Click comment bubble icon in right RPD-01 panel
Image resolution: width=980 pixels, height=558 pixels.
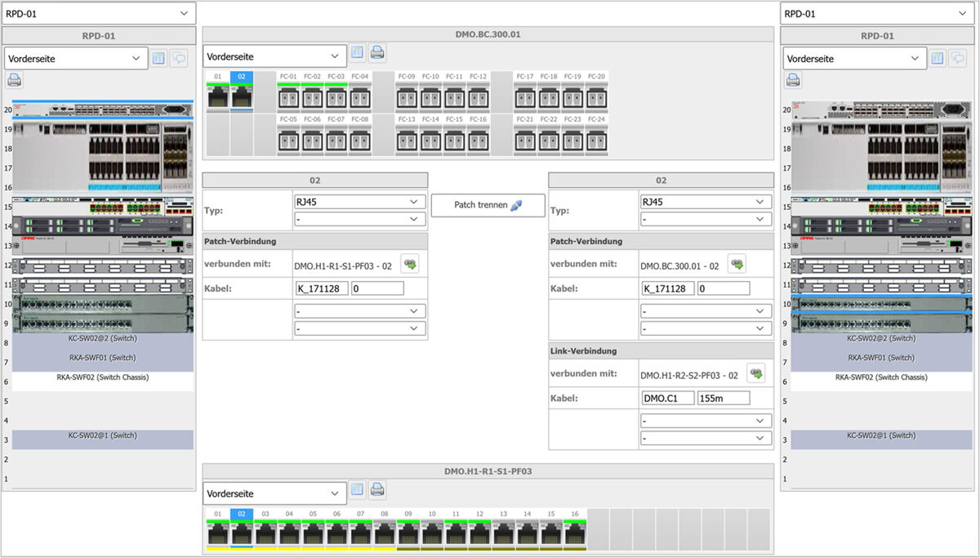957,58
